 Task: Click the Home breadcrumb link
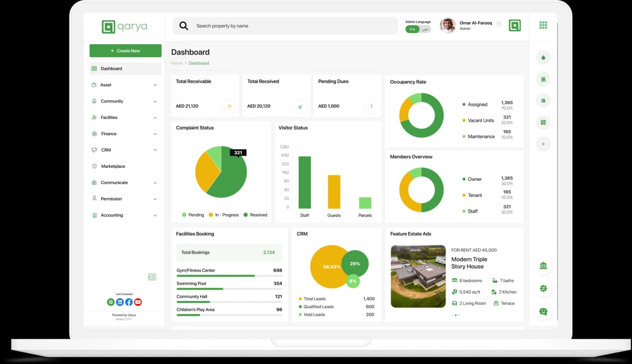176,63
